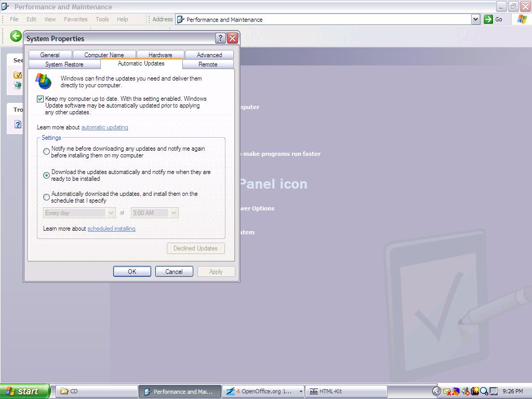Screen dimensions: 532x399
Task: Click the Cancel button
Action: pos(174,271)
